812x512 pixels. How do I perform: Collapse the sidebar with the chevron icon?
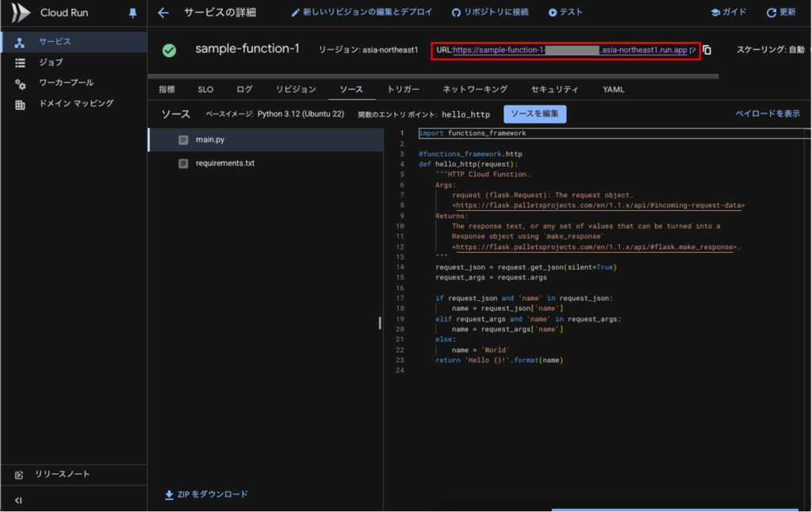point(19,500)
